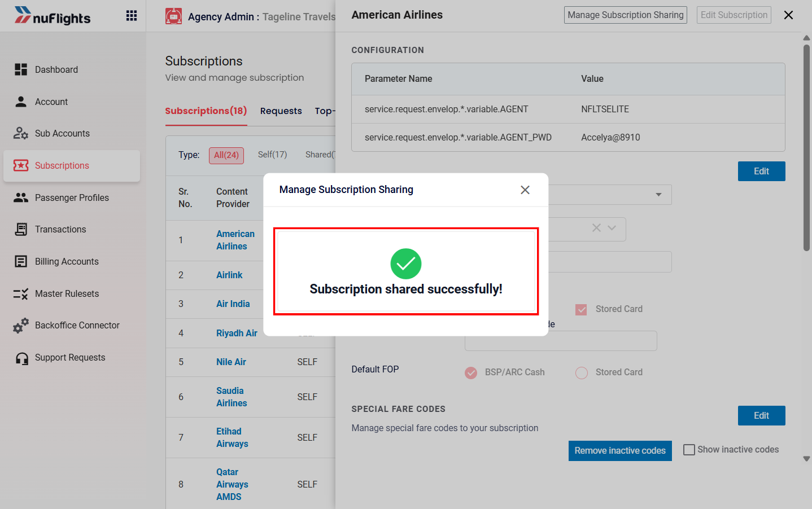Click the scrollbar up arrow

coord(806,38)
